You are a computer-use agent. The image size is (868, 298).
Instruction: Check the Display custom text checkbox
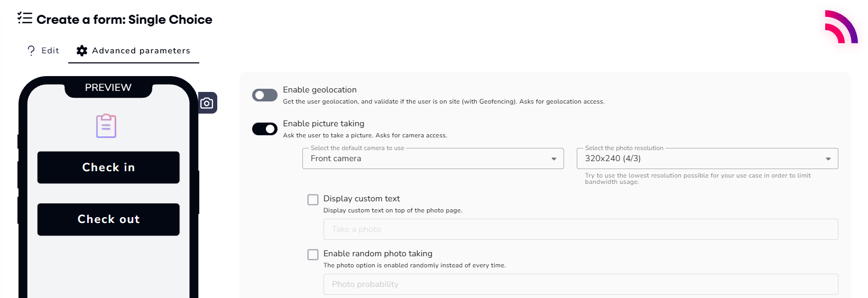point(313,200)
